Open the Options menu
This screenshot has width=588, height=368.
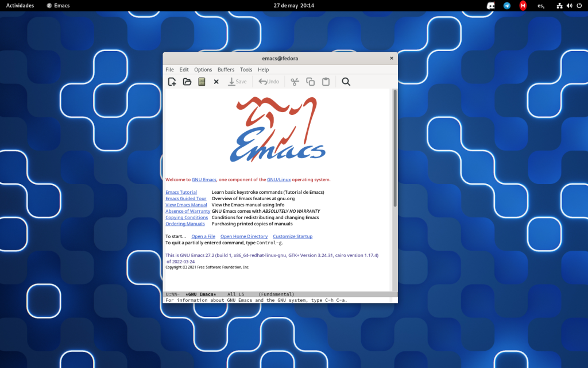click(x=203, y=69)
